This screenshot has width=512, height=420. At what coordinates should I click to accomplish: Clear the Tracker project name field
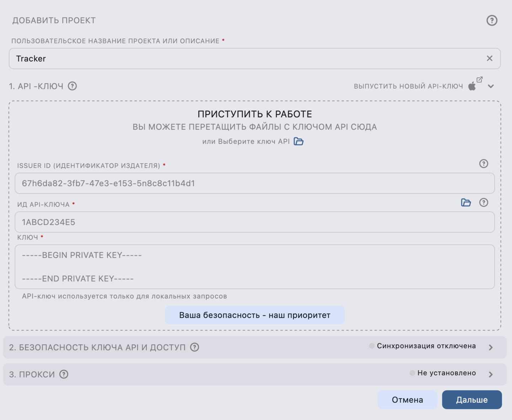[x=490, y=58]
